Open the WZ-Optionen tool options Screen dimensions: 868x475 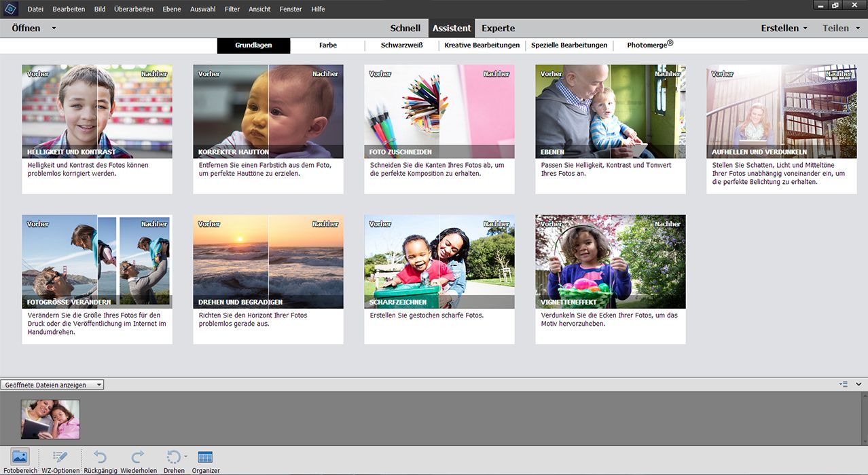click(59, 457)
